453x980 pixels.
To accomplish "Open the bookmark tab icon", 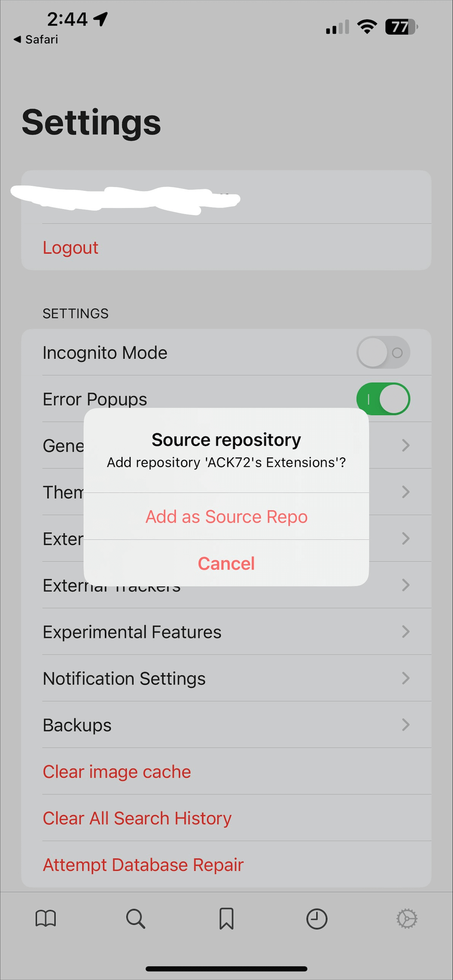I will (226, 918).
